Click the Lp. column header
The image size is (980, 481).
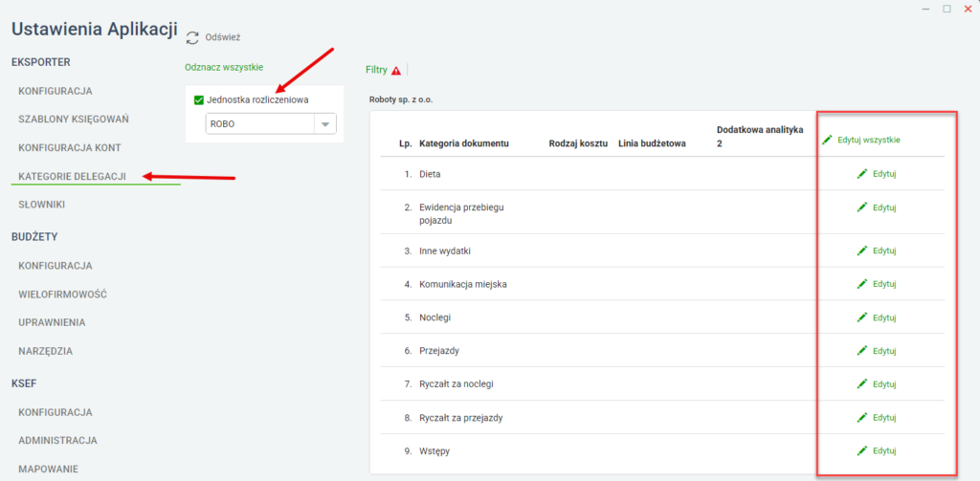click(x=406, y=143)
